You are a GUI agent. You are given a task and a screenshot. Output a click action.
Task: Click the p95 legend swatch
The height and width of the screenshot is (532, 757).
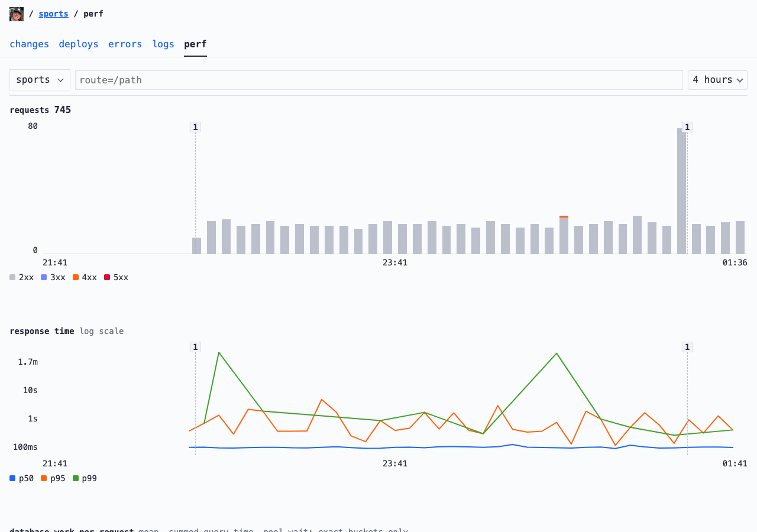(44, 478)
